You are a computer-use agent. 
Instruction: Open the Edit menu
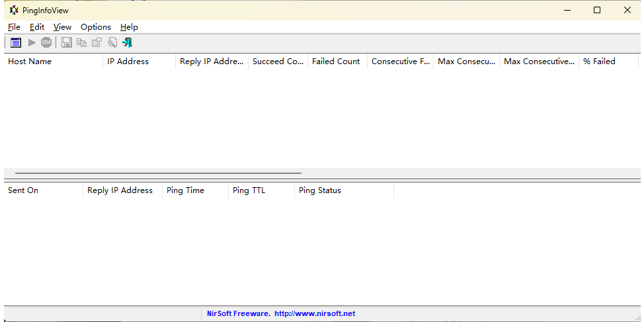[37, 27]
